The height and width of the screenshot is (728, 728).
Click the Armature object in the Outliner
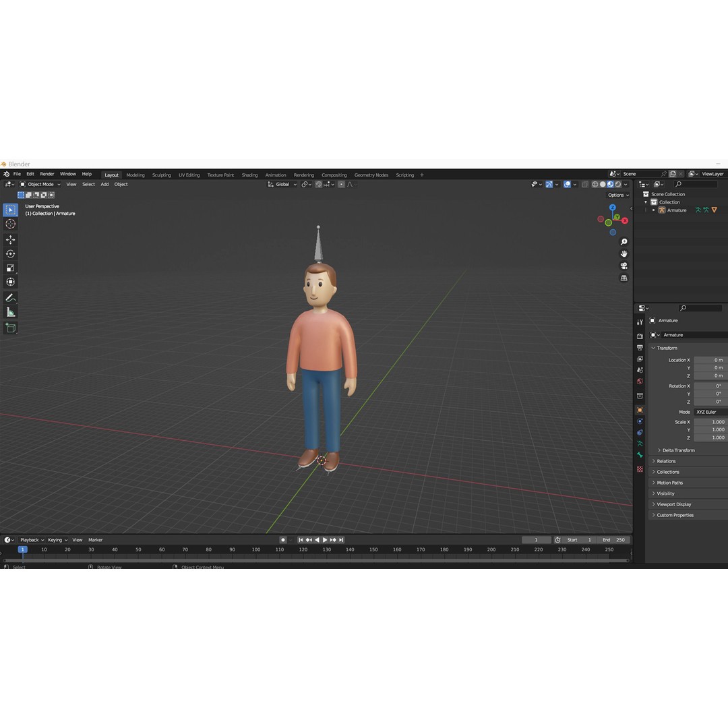(x=675, y=210)
